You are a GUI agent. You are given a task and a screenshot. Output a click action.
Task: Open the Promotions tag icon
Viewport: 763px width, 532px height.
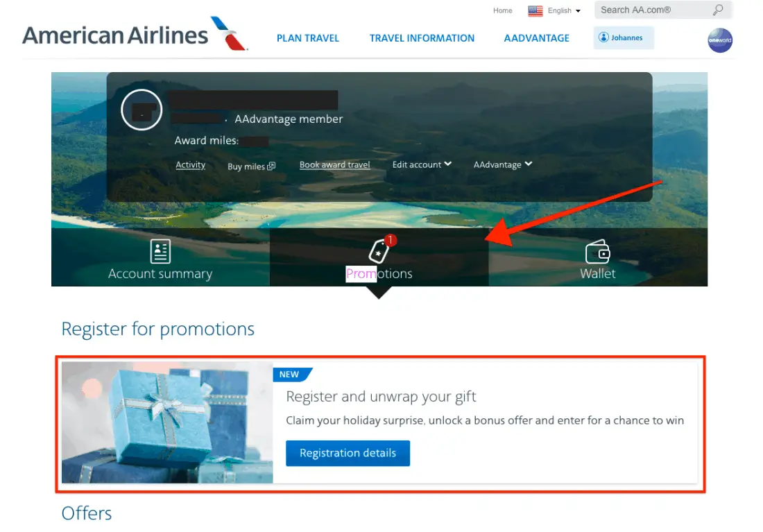[x=379, y=250]
